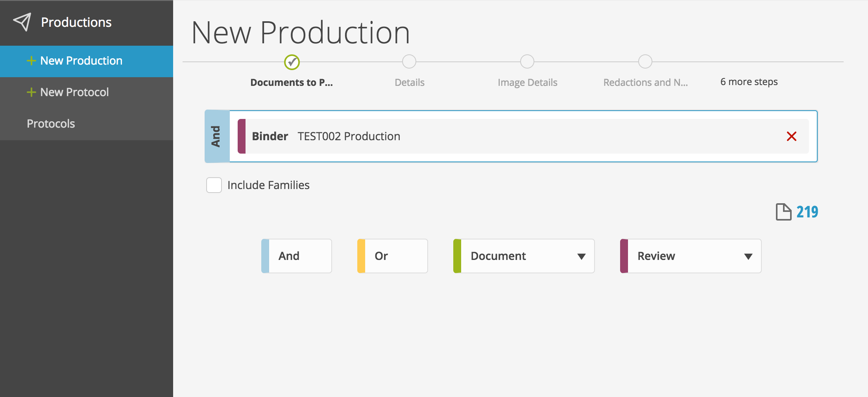Show the 6 more steps

point(749,82)
